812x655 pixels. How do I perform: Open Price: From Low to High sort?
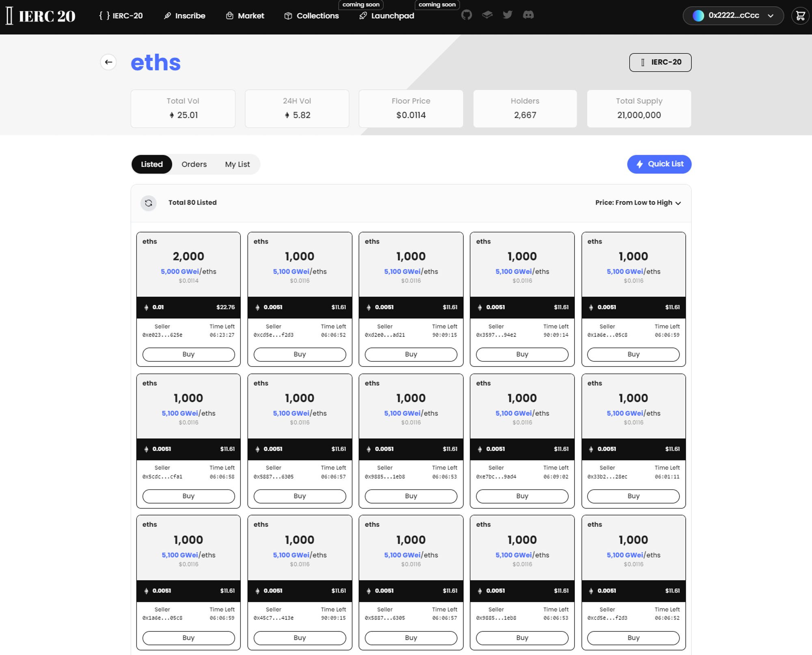(x=638, y=203)
